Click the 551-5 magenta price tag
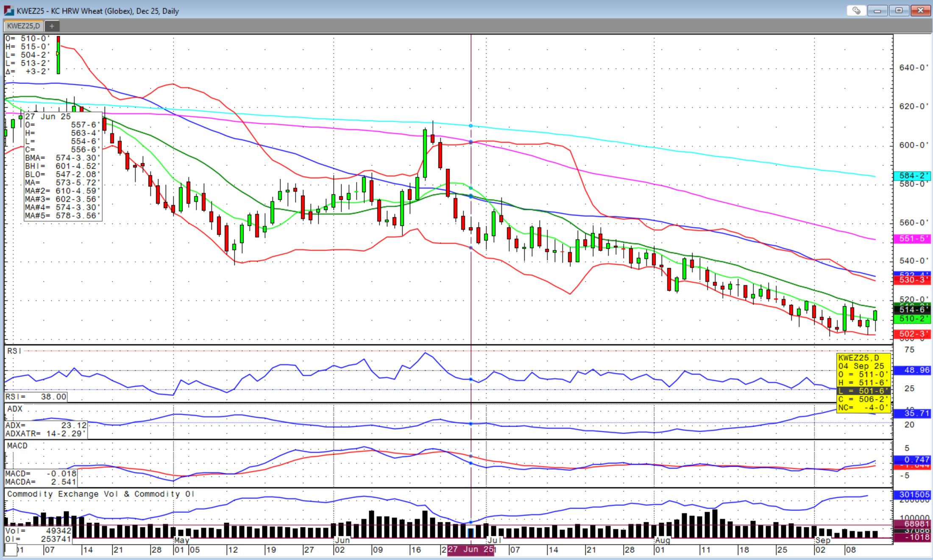The image size is (933, 560). coord(912,239)
